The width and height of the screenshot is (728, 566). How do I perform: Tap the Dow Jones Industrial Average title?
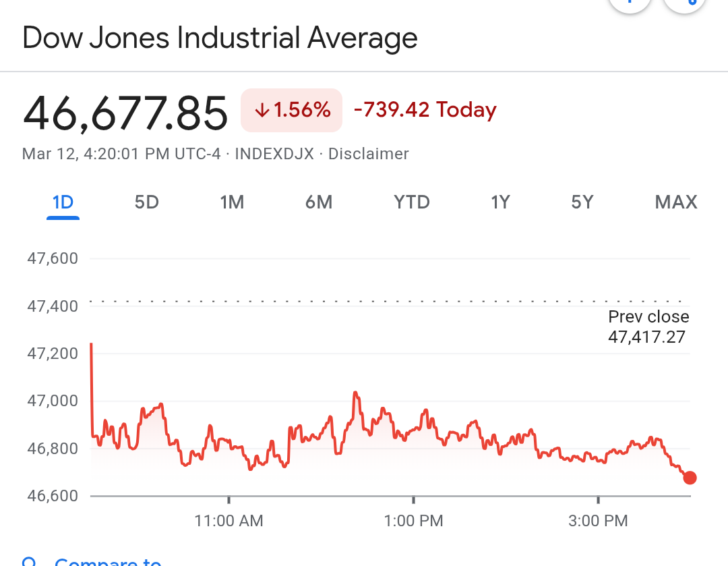pyautogui.click(x=220, y=38)
